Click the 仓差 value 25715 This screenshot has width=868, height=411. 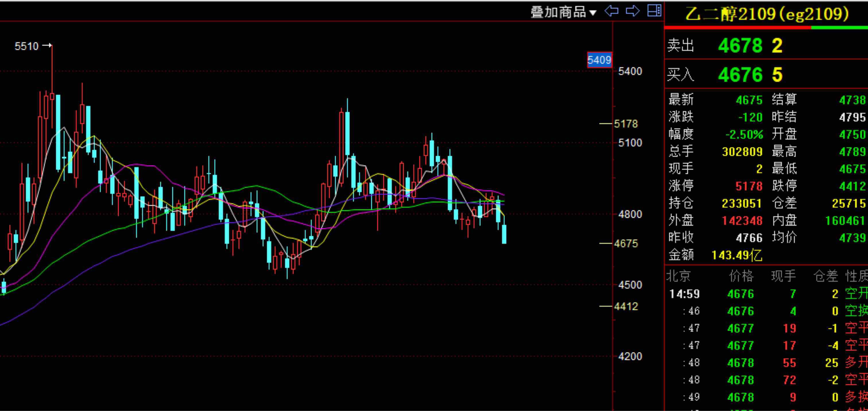849,203
